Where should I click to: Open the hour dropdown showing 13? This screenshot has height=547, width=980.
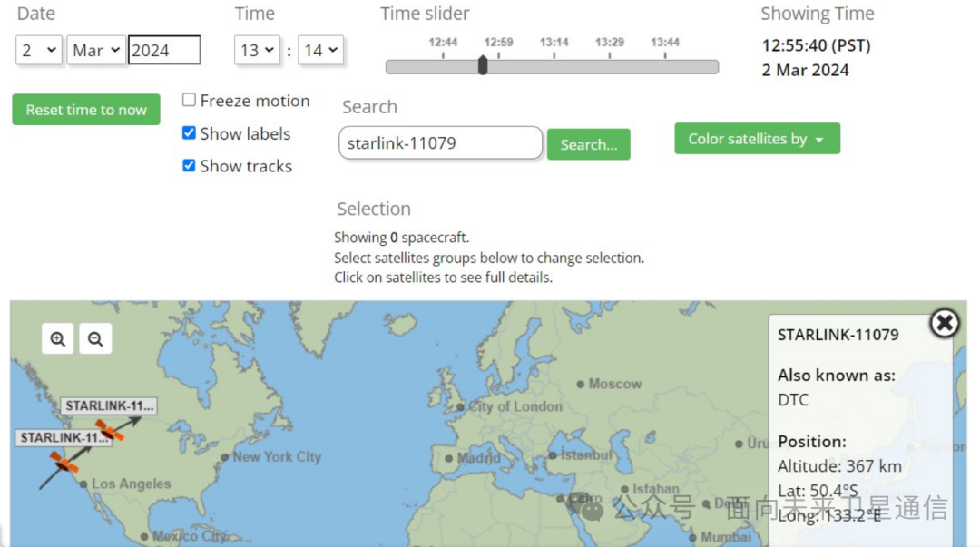pyautogui.click(x=257, y=50)
